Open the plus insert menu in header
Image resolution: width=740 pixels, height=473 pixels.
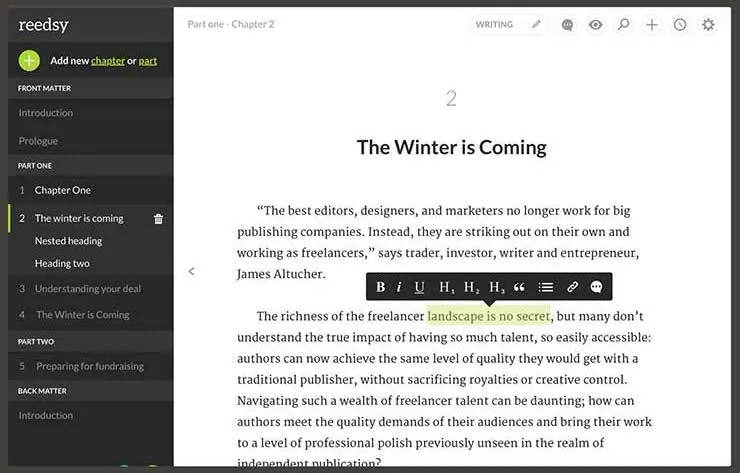(x=652, y=25)
